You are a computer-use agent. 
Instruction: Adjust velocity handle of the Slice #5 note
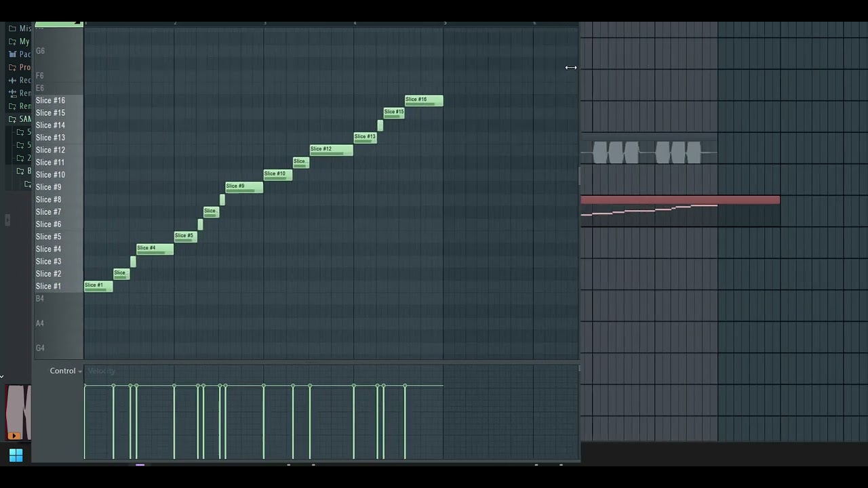[x=174, y=386]
